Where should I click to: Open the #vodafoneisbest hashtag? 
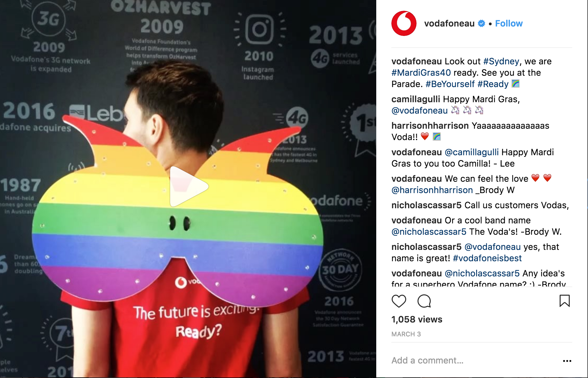487,258
